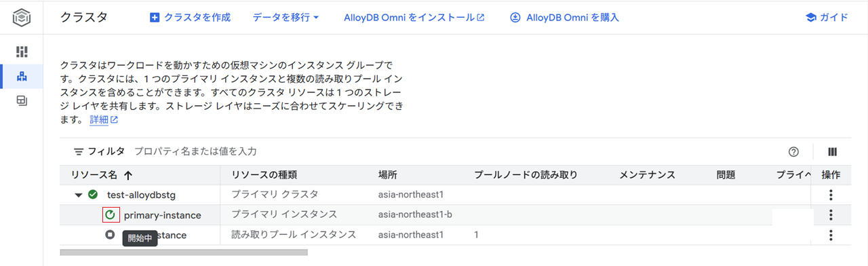868x266 pixels.
Task: Open the overview dashboard sidebar icon
Action: tap(22, 52)
